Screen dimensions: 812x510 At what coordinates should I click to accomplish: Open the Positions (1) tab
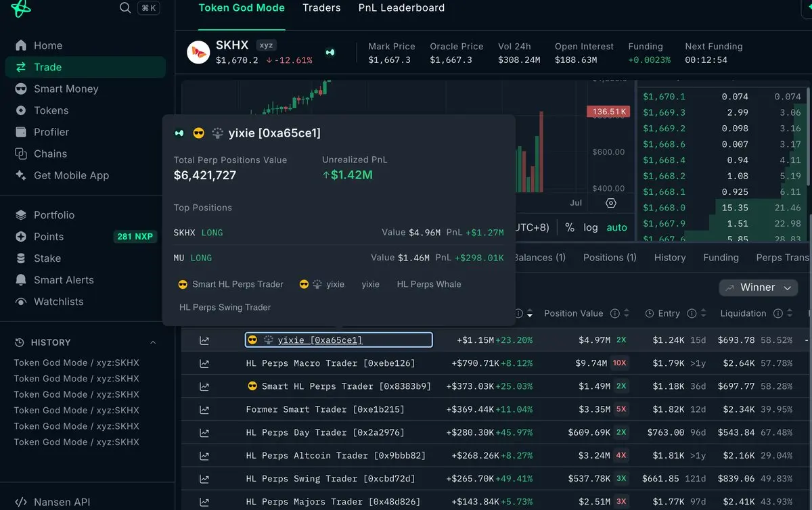point(610,258)
